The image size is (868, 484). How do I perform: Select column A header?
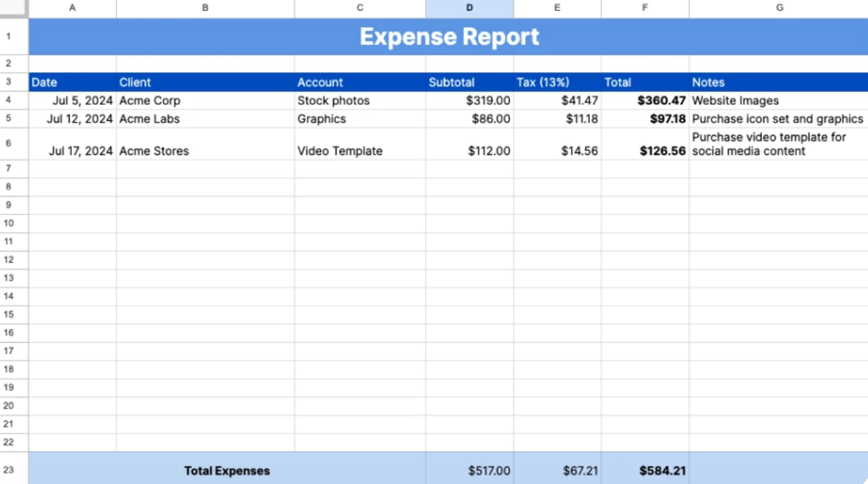72,8
